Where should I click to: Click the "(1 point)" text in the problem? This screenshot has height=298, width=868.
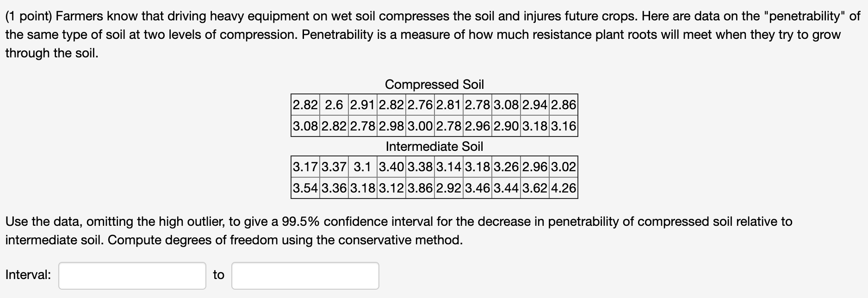coord(29,17)
